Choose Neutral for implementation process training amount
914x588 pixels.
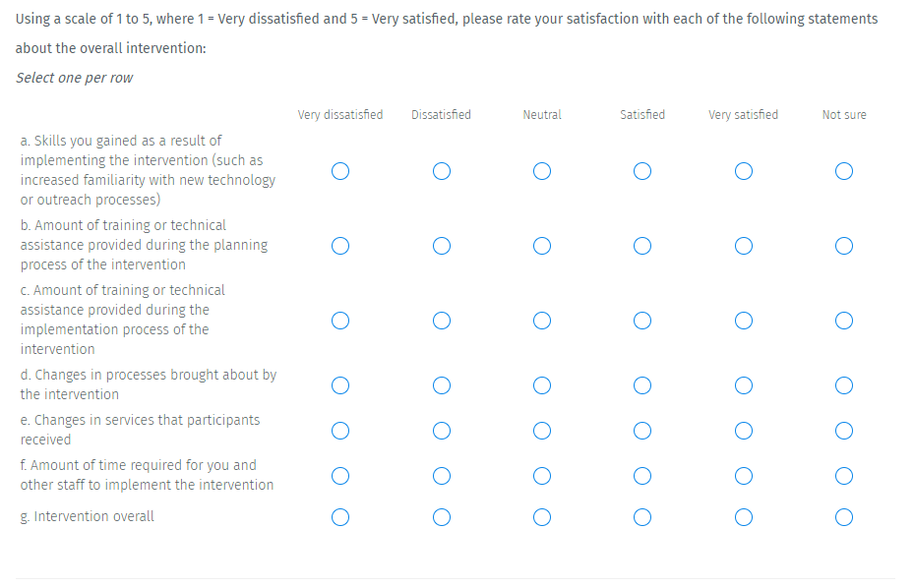(541, 320)
